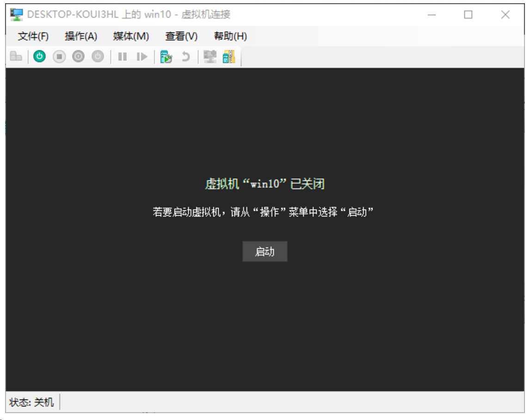Open the 操作(A) menu
This screenshot has height=420, width=530.
[x=81, y=36]
